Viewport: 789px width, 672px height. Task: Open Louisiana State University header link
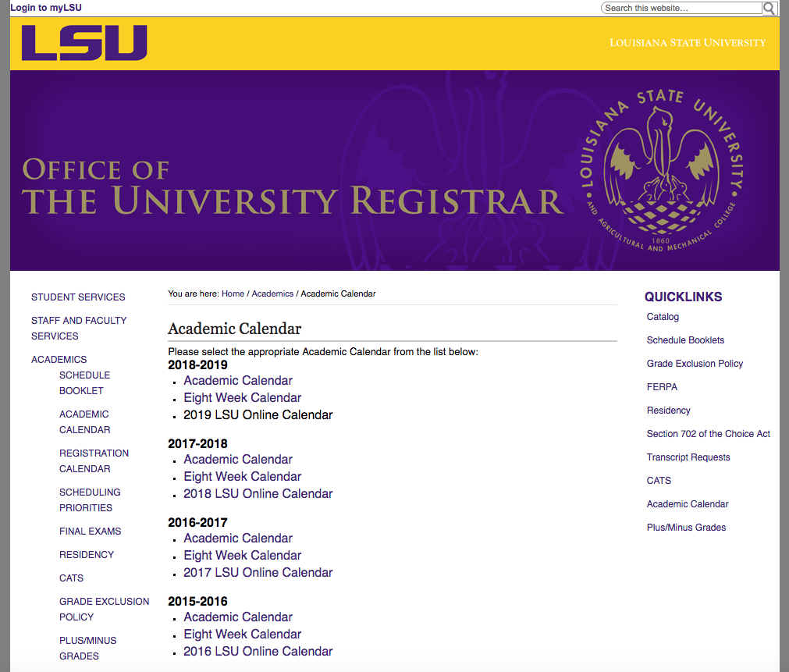[x=688, y=43]
